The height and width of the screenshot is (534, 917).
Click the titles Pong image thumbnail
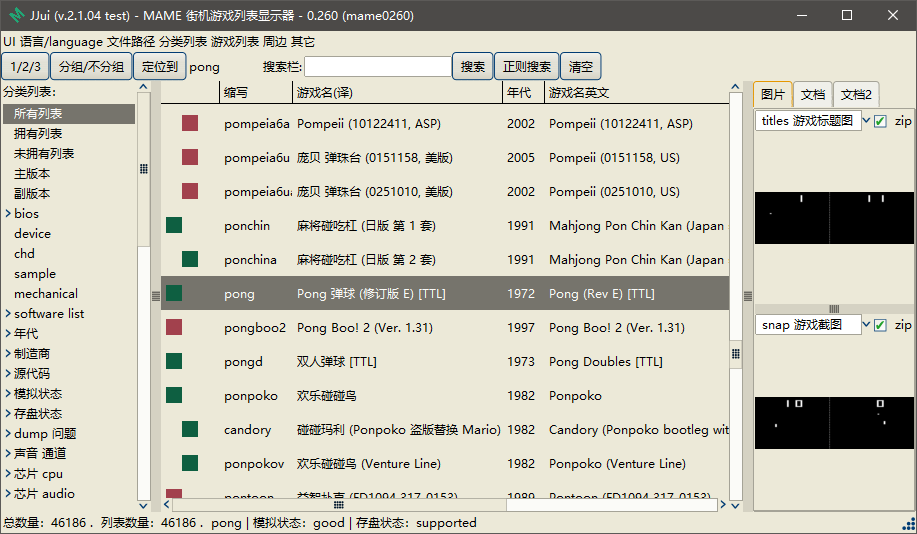click(x=834, y=218)
